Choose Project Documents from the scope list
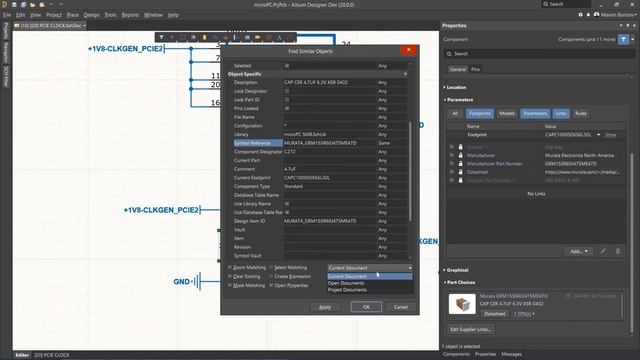This screenshot has width=640, height=360. 370,290
